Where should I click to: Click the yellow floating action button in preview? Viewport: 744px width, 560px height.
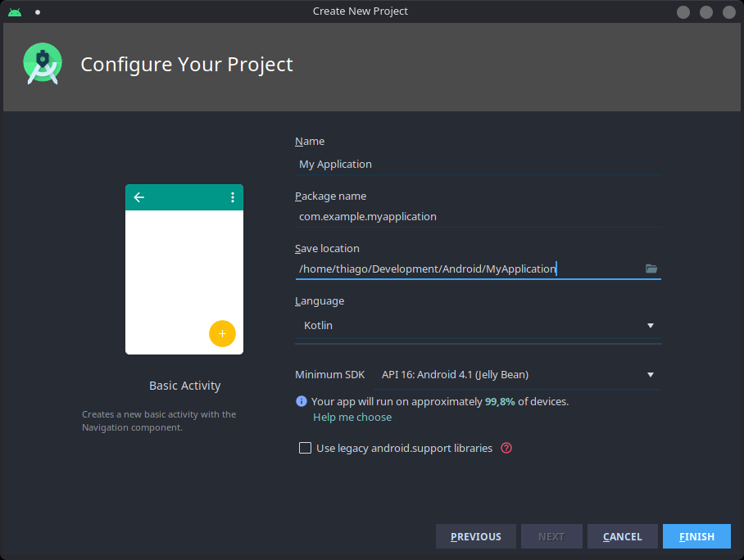point(222,333)
